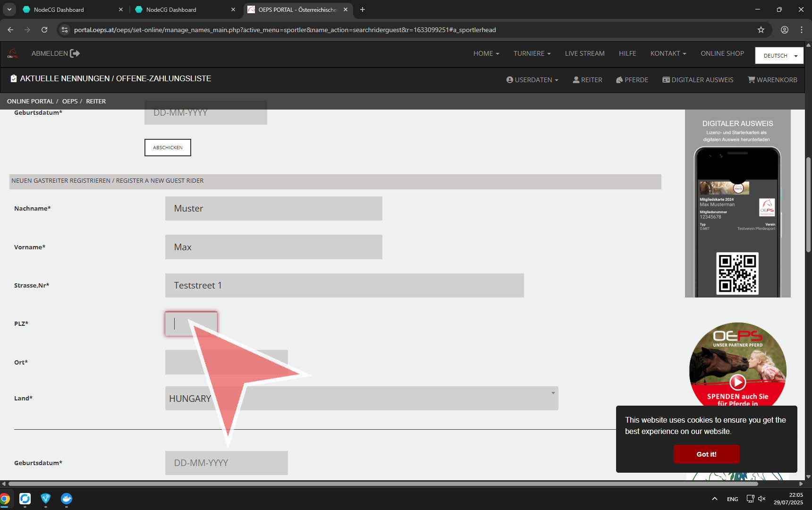Click the Abschicken submit button
The width and height of the screenshot is (812, 510).
168,147
